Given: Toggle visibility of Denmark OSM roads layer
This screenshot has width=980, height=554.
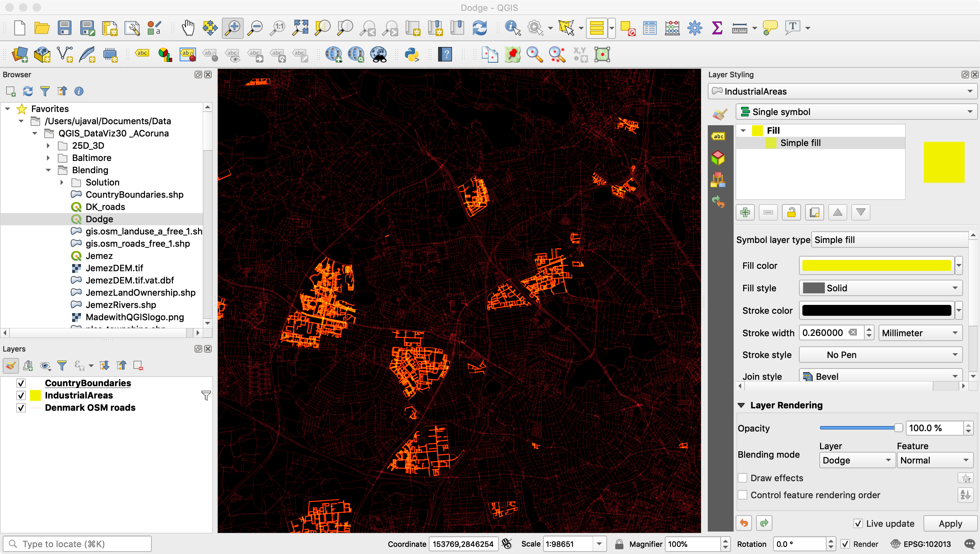Looking at the screenshot, I should (x=21, y=408).
